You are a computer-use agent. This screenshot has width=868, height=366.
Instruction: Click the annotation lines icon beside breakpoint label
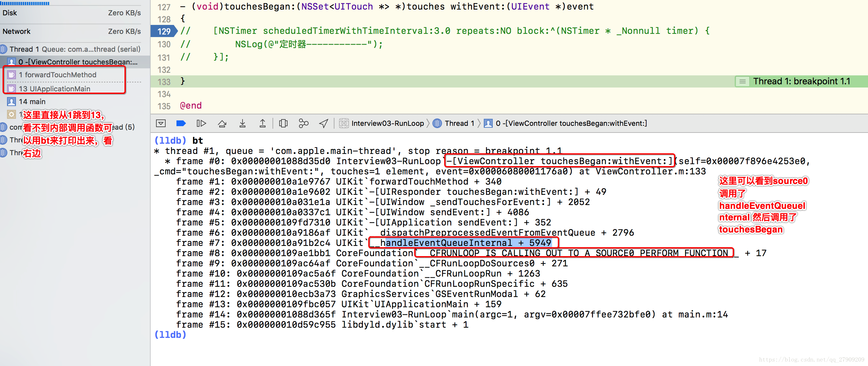[x=742, y=81]
